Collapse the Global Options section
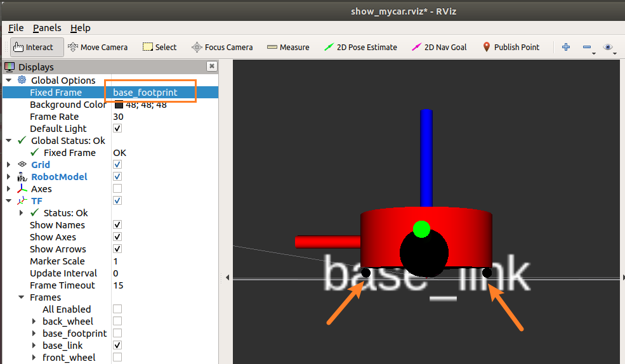Image resolution: width=625 pixels, height=364 pixels. (x=8, y=80)
